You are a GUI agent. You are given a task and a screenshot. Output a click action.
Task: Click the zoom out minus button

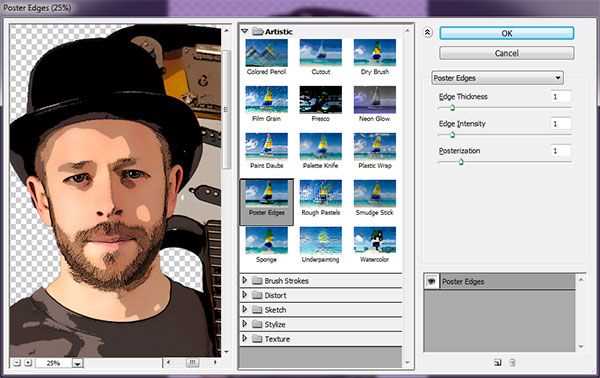(16, 363)
